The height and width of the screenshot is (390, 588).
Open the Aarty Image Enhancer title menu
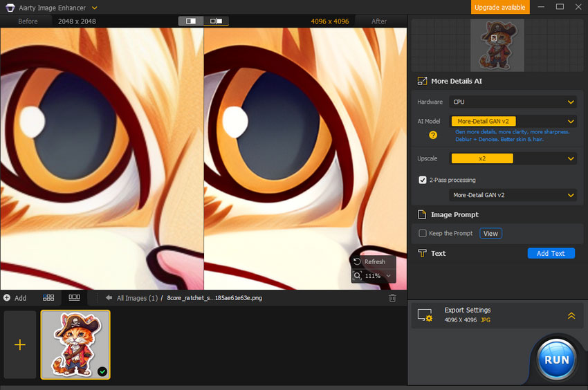(94, 8)
